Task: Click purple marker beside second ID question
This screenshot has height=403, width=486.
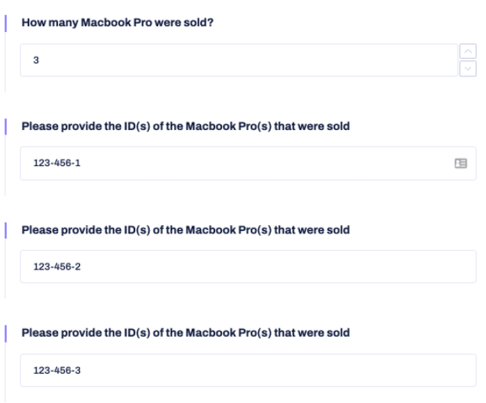Action: pos(6,230)
